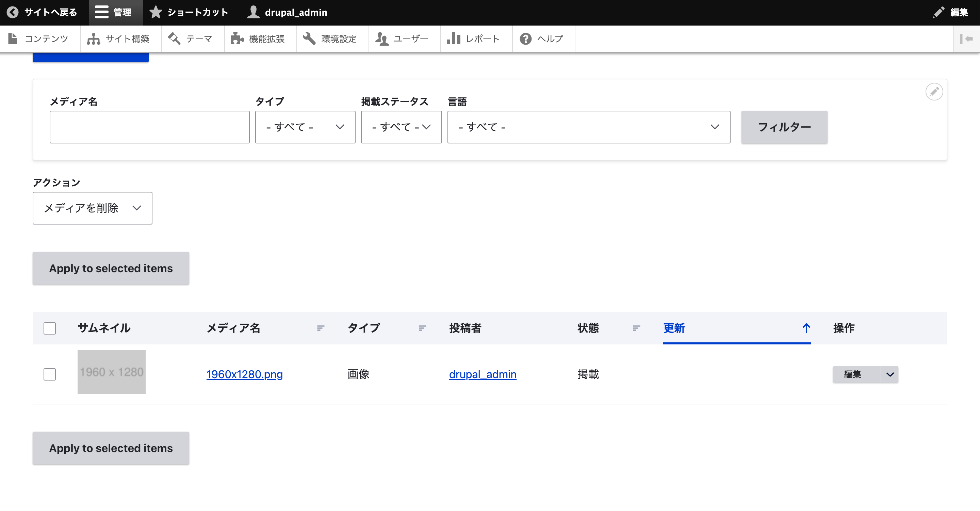
Task: Expand the 掲載ステータス dropdown
Action: pyautogui.click(x=400, y=127)
